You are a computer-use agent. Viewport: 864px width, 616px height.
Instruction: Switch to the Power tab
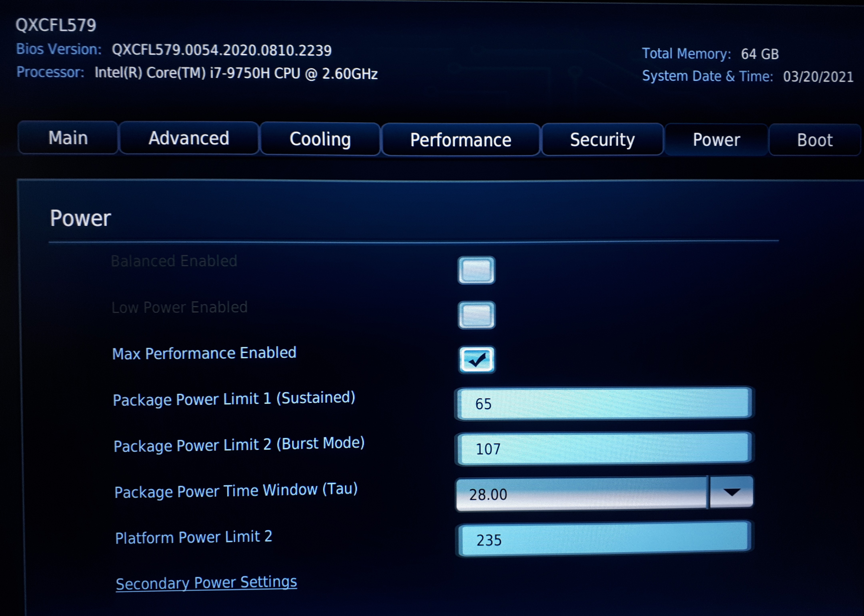716,140
